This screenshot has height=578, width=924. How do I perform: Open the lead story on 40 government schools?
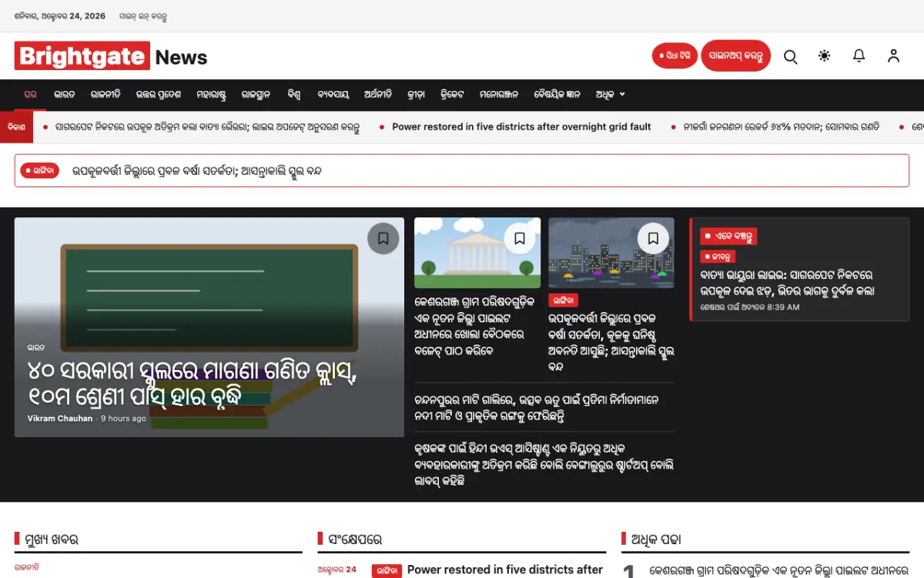pyautogui.click(x=192, y=384)
